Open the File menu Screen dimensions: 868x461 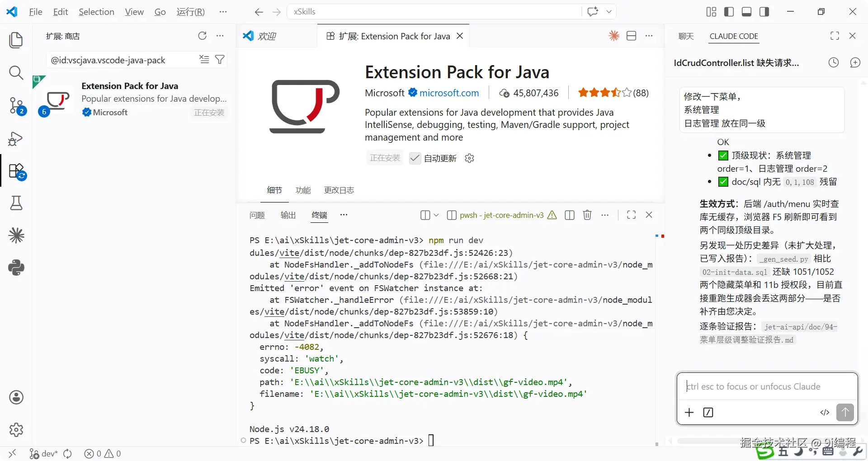point(36,12)
